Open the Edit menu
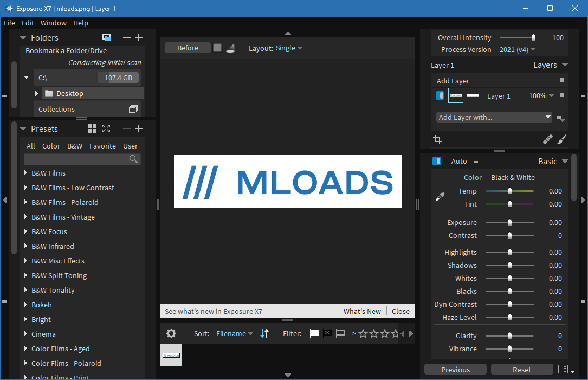The image size is (588, 380). click(x=28, y=23)
